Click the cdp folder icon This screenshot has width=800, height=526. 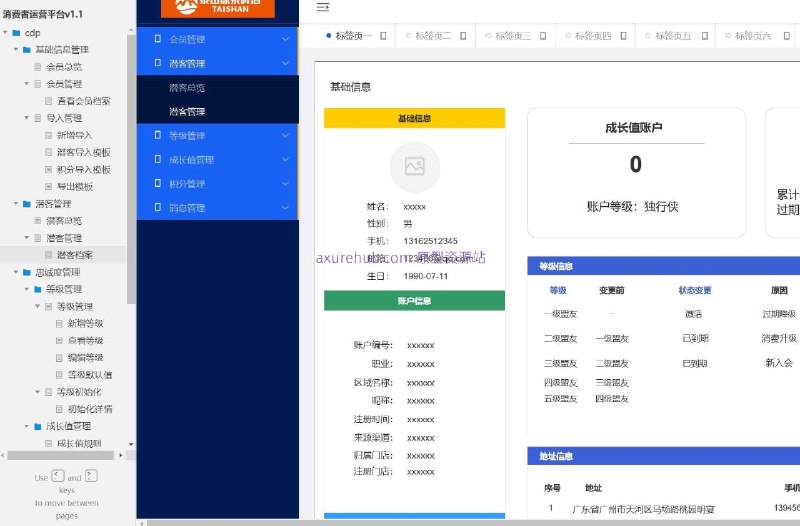point(16,33)
